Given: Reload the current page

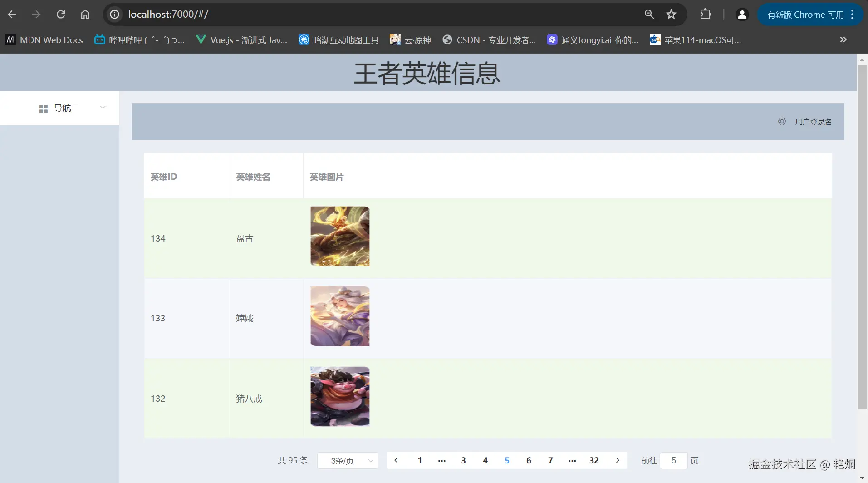Looking at the screenshot, I should (x=61, y=14).
